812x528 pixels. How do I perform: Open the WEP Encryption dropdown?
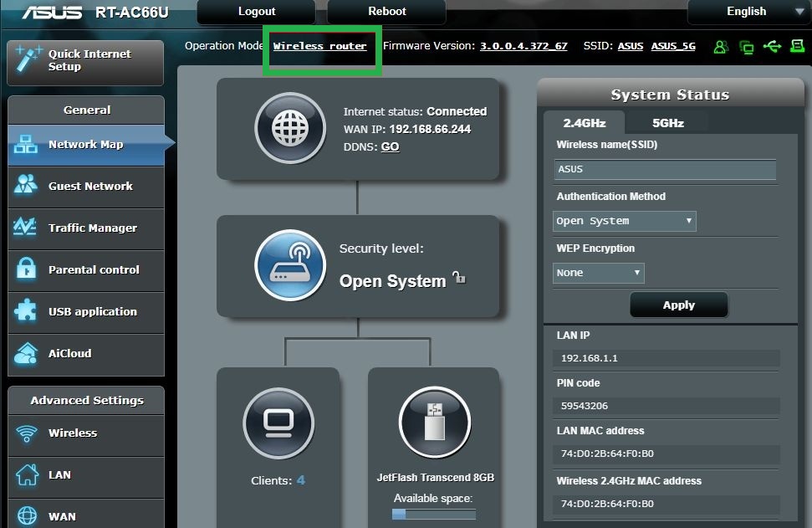pyautogui.click(x=599, y=273)
